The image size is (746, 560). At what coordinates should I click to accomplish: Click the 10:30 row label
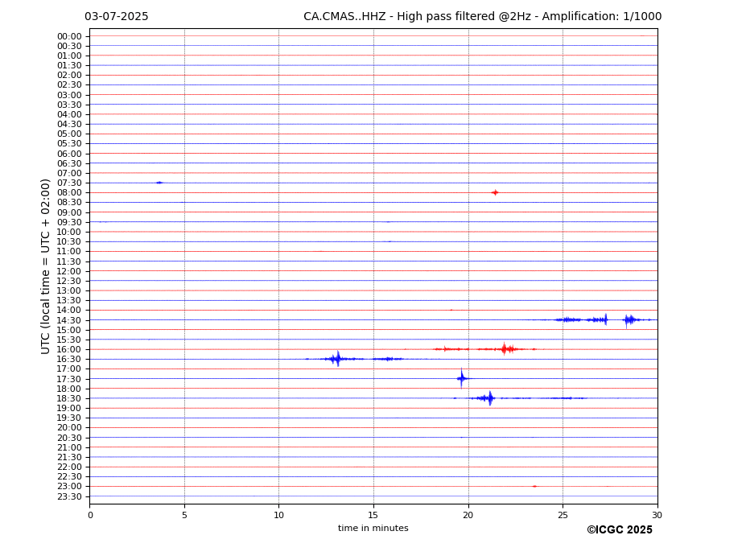(x=69, y=241)
